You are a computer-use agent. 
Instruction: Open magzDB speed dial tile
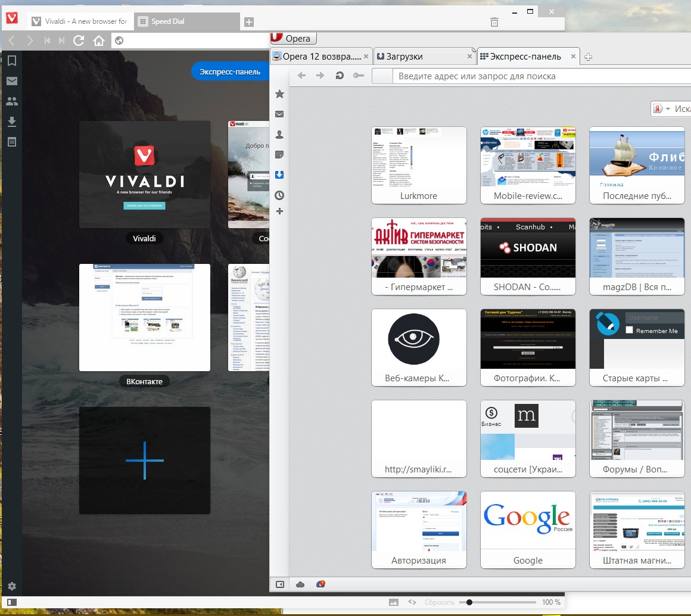pos(637,256)
